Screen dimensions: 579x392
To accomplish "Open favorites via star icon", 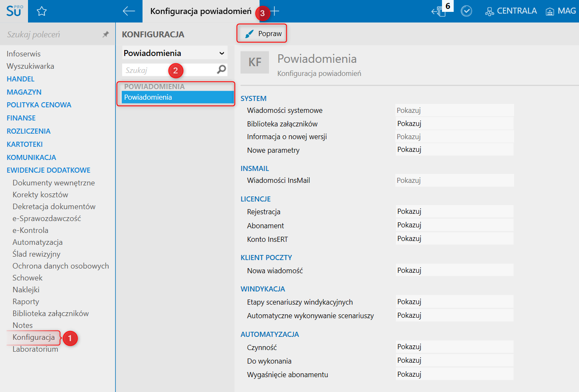I will coord(42,11).
